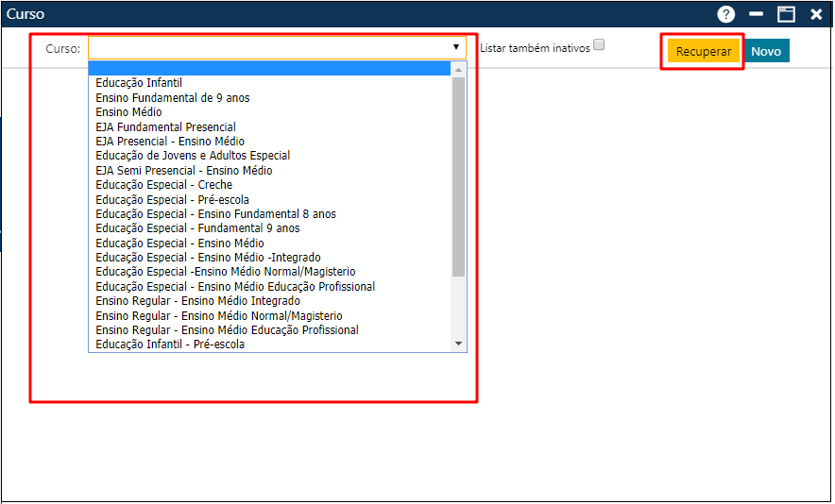The image size is (835, 504).
Task: Maximize the Curso window
Action: [786, 14]
